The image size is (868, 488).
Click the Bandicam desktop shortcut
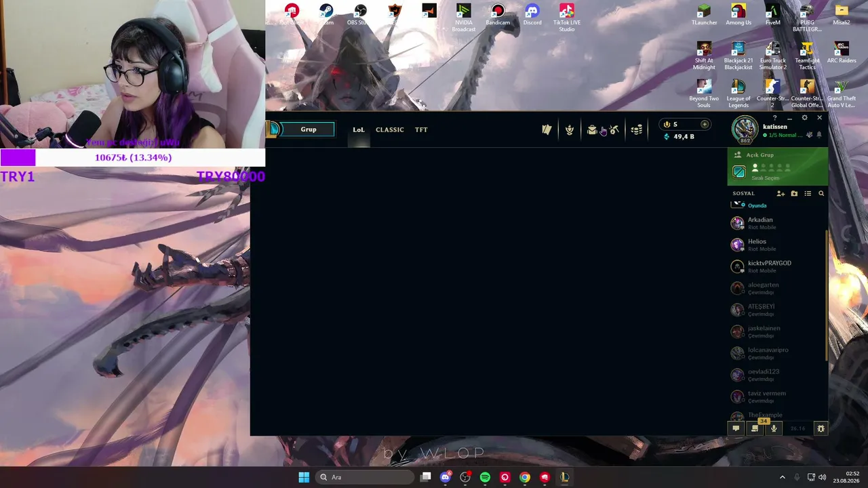pyautogui.click(x=498, y=15)
